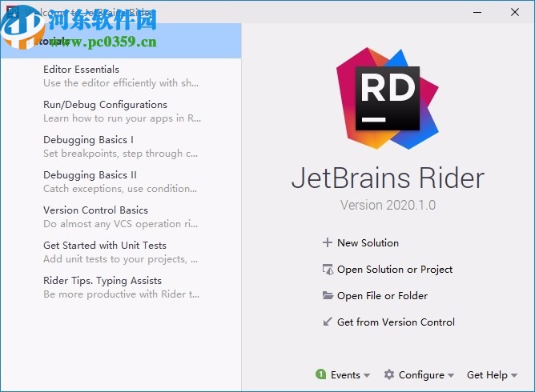Screen dimensions: 535x392
Task: Click 'Be more productive with Rider' description
Action: (122, 294)
